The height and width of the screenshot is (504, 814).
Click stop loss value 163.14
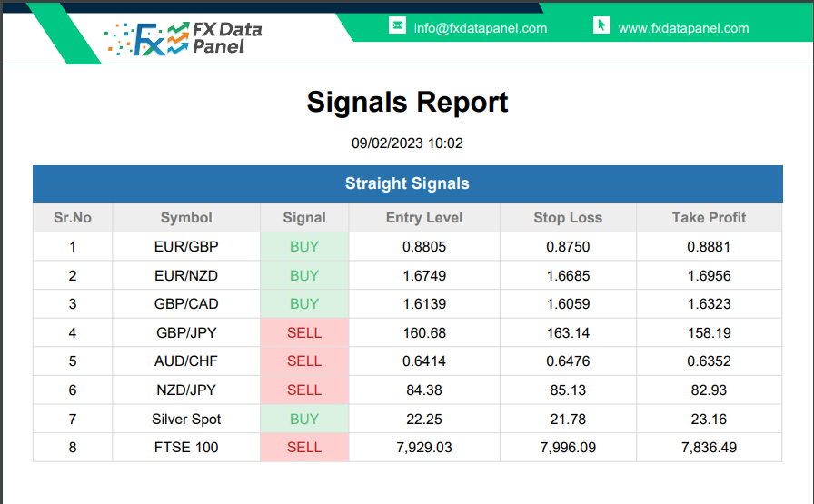[568, 332]
